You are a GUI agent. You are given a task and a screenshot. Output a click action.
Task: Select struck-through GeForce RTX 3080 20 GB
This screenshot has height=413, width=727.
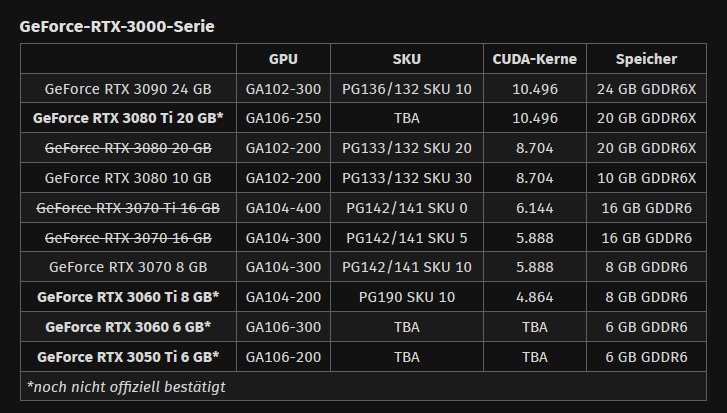point(128,148)
